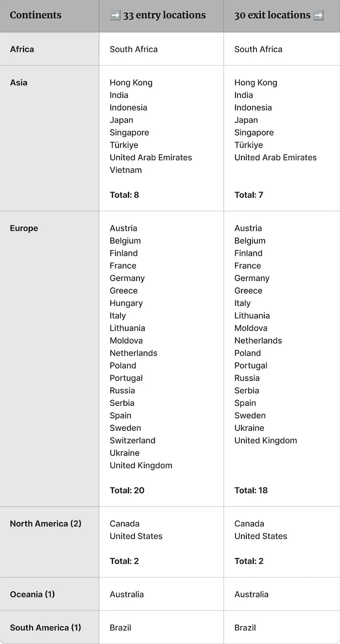
Task: Click the 'Total: 8' text
Action: [x=124, y=195]
